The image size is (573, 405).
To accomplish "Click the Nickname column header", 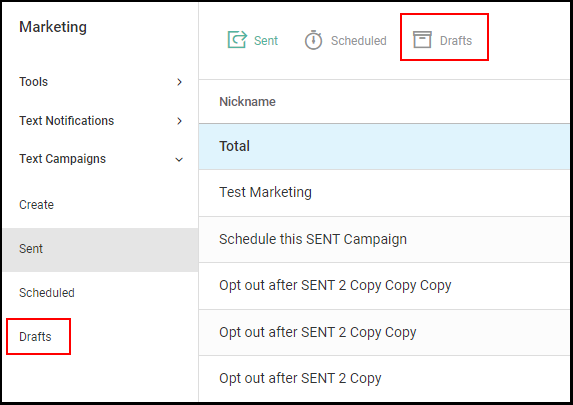I will click(247, 102).
